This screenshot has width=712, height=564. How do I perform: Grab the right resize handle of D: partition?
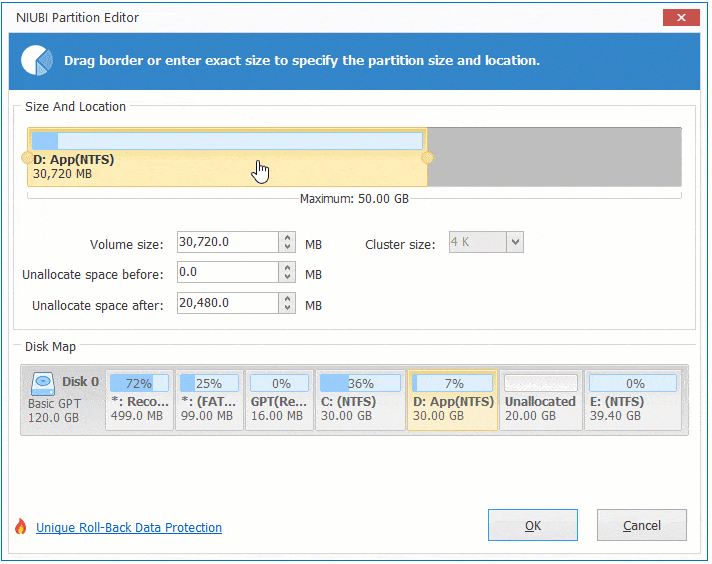[428, 158]
